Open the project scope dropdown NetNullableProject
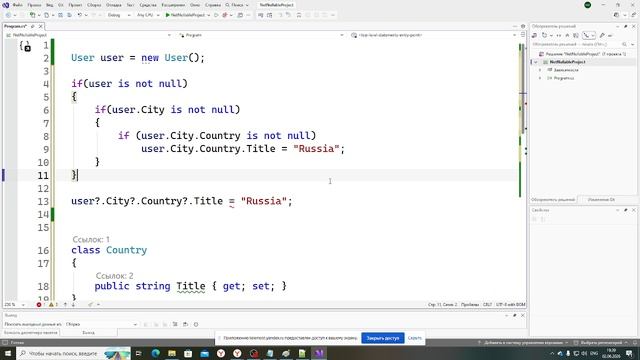Screen dimensions: 640x360 pyautogui.click(x=88, y=35)
